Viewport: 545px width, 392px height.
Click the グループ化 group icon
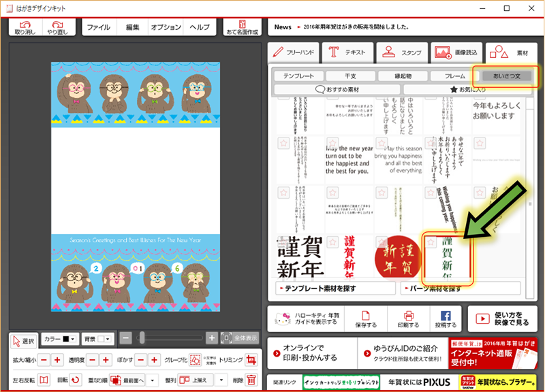pos(195,359)
